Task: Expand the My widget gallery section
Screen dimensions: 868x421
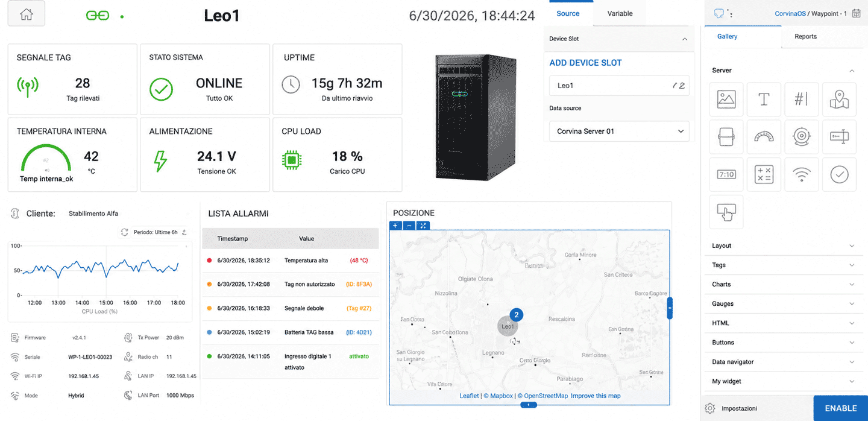Action: click(784, 381)
